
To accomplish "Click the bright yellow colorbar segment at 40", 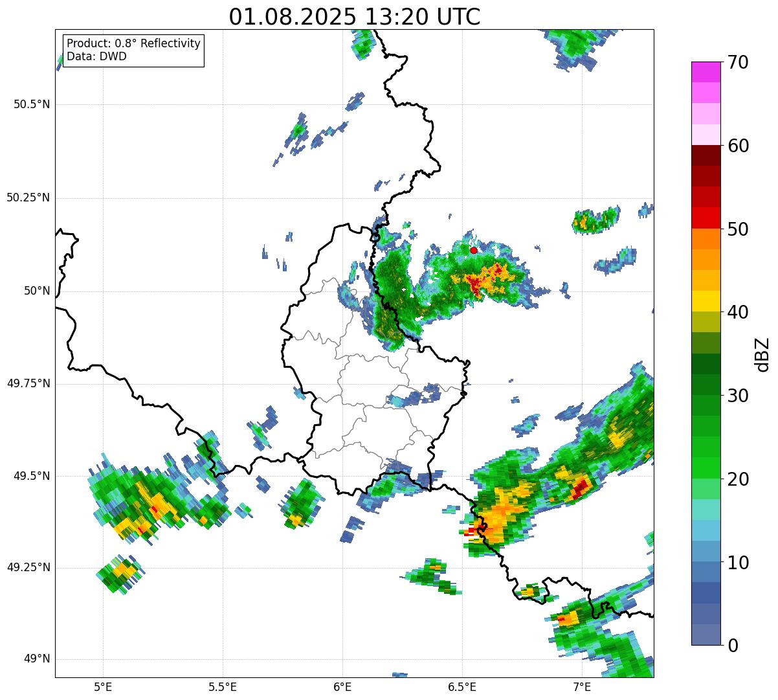I will (x=707, y=301).
